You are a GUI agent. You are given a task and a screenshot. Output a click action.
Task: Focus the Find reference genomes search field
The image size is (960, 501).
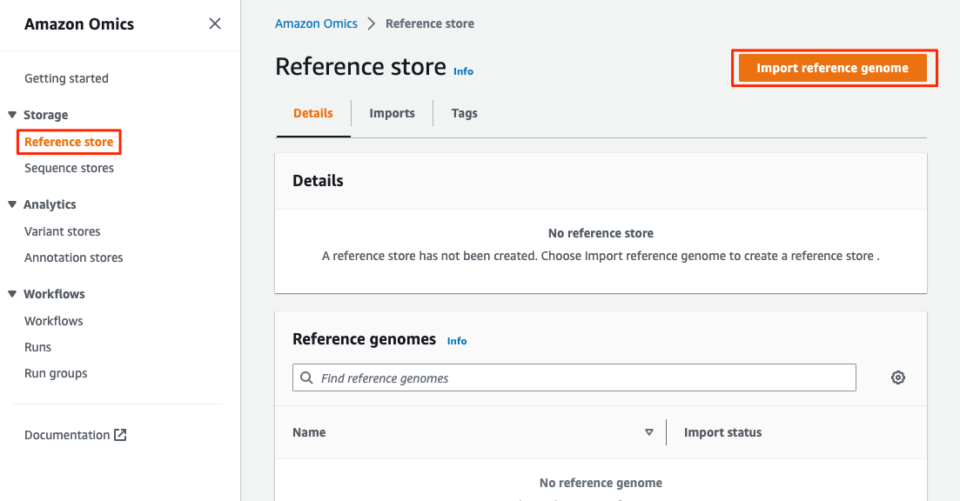[x=574, y=378]
